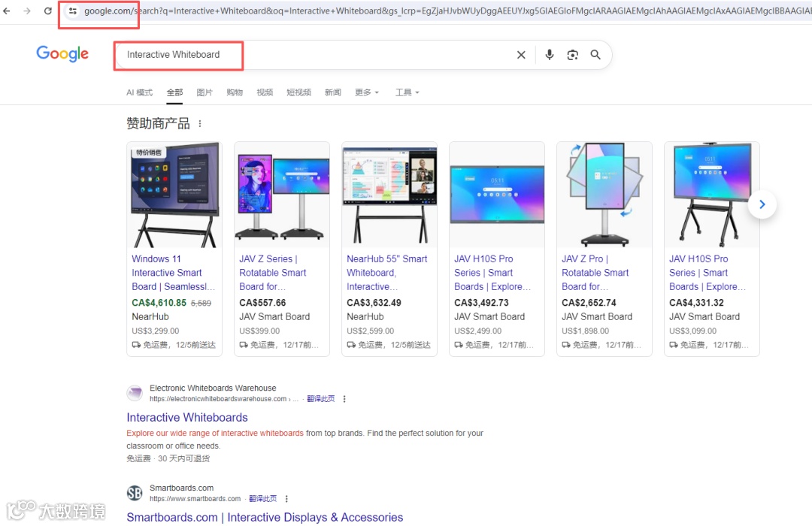The width and height of the screenshot is (812, 526).
Task: Click the US$3,299.00 price text
Action: 156,331
